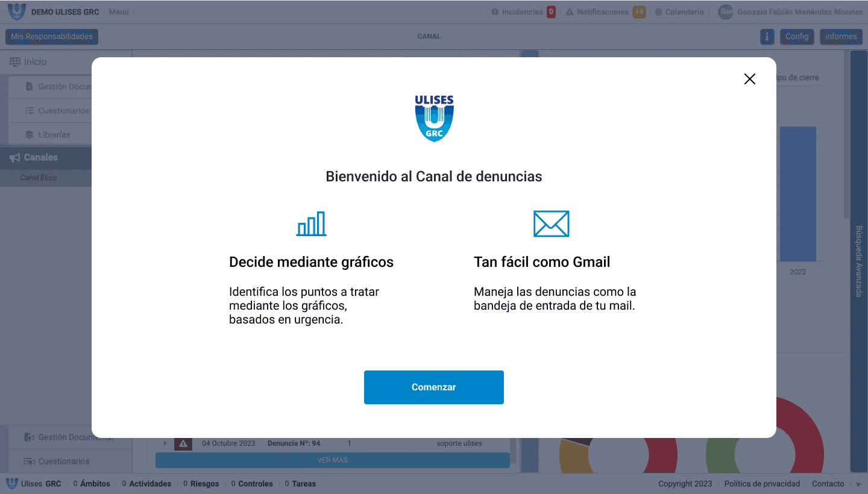868x494 pixels.
Task: Click the Mis Responsabilidades button
Action: [52, 37]
